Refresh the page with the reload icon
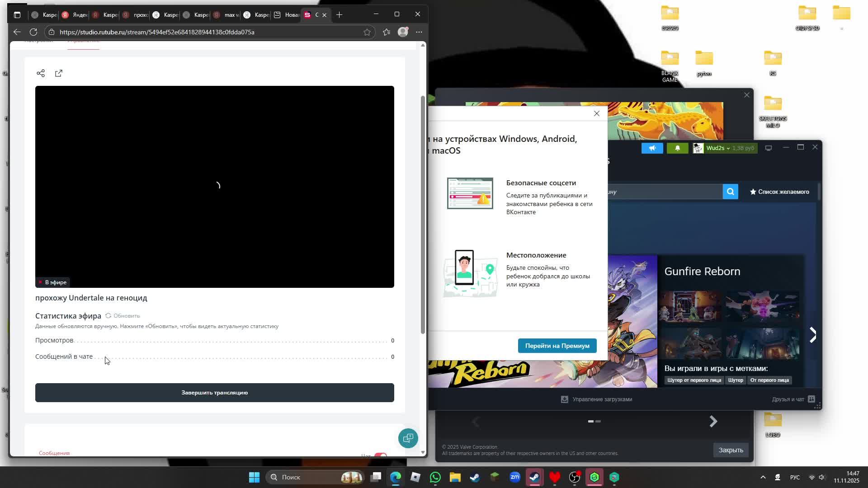Image resolution: width=868 pixels, height=488 pixels. pyautogui.click(x=33, y=32)
